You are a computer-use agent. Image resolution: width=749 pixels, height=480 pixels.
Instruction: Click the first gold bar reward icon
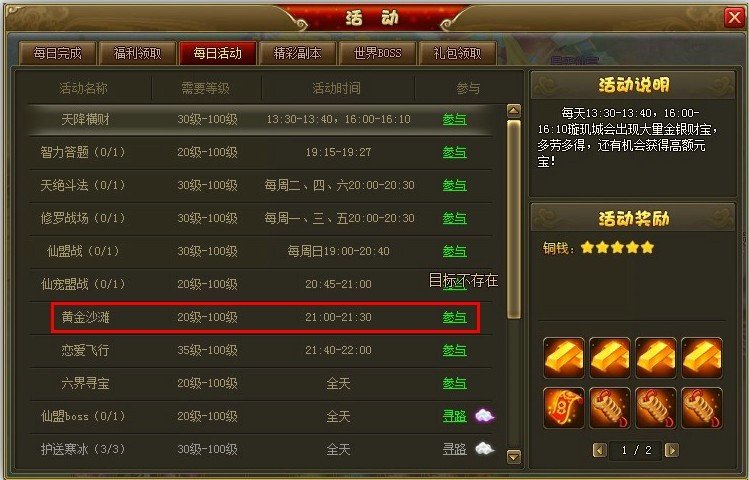pyautogui.click(x=564, y=358)
